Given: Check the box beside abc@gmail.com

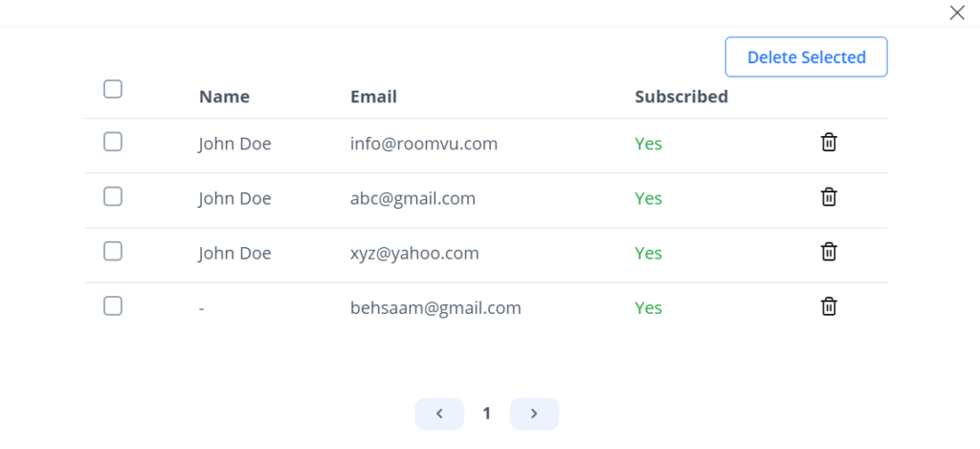Looking at the screenshot, I should (x=113, y=196).
